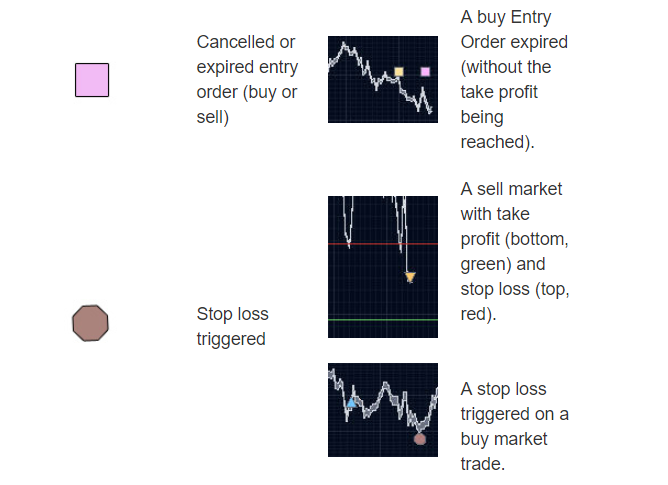Image resolution: width=668 pixels, height=485 pixels.
Task: Select the small pink square marker in top chart
Action: point(425,72)
